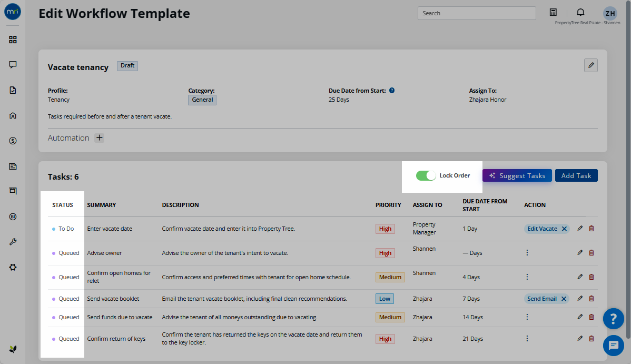This screenshot has width=631, height=364.
Task: Click the DUE DATE FROM START column header
Action: (x=485, y=205)
